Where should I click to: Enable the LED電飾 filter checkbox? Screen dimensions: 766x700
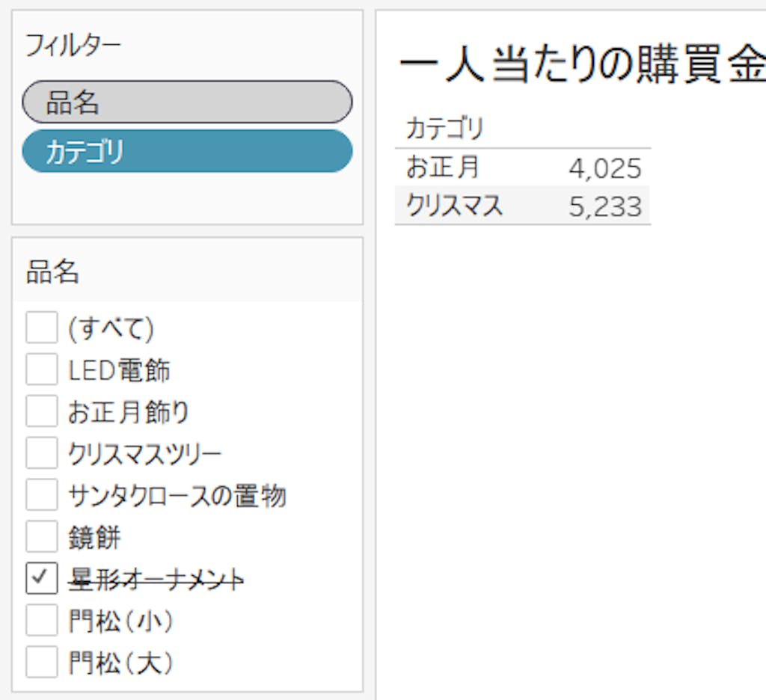(x=41, y=369)
